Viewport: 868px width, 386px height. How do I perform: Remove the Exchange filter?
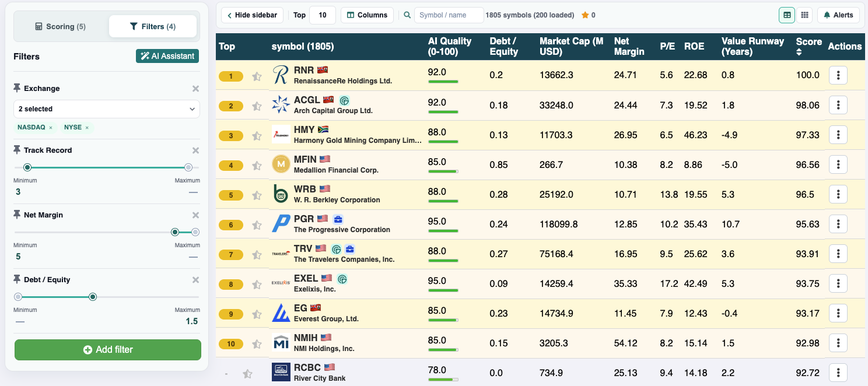(x=196, y=89)
